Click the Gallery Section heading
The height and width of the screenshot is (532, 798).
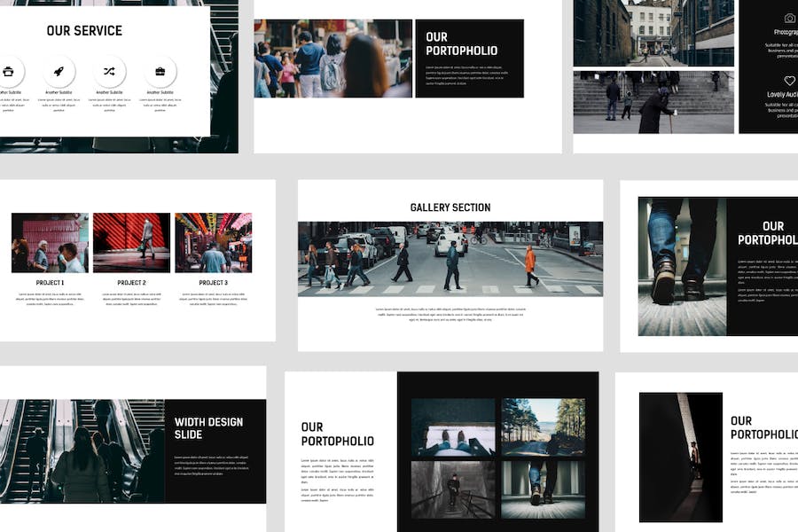(450, 207)
